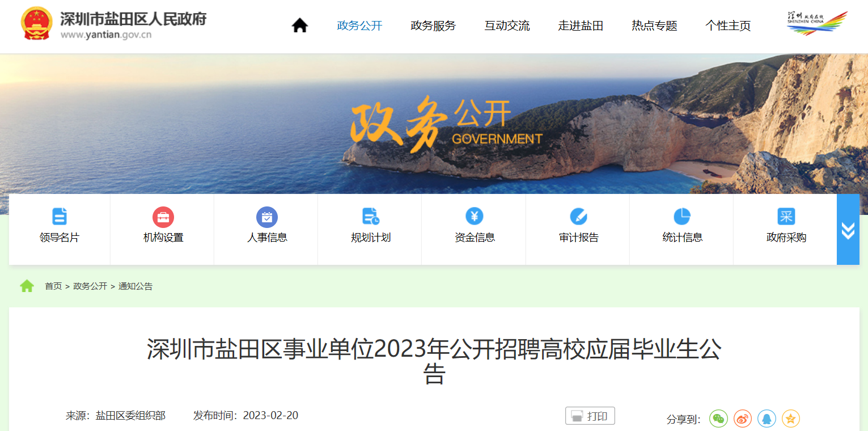
Task: Expand more categories with double-chevron button
Action: click(848, 230)
